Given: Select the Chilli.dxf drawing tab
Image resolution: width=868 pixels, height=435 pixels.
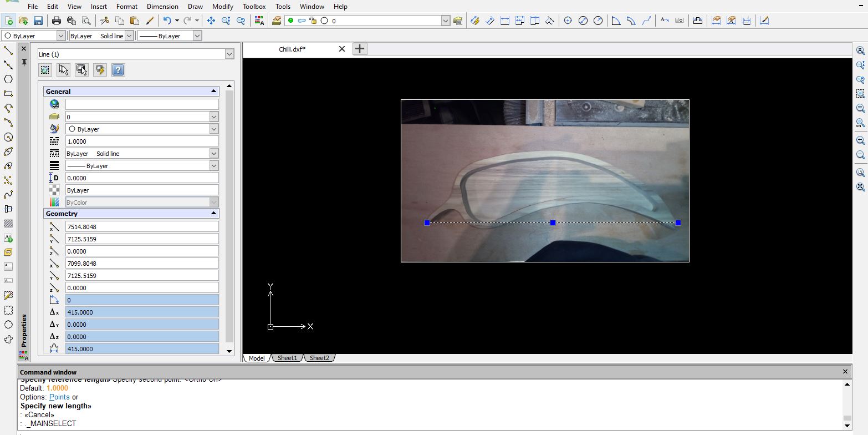Looking at the screenshot, I should (292, 49).
